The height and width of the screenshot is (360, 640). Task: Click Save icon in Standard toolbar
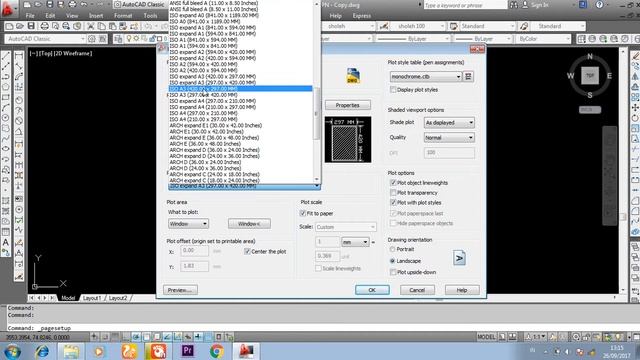pyautogui.click(x=31, y=26)
